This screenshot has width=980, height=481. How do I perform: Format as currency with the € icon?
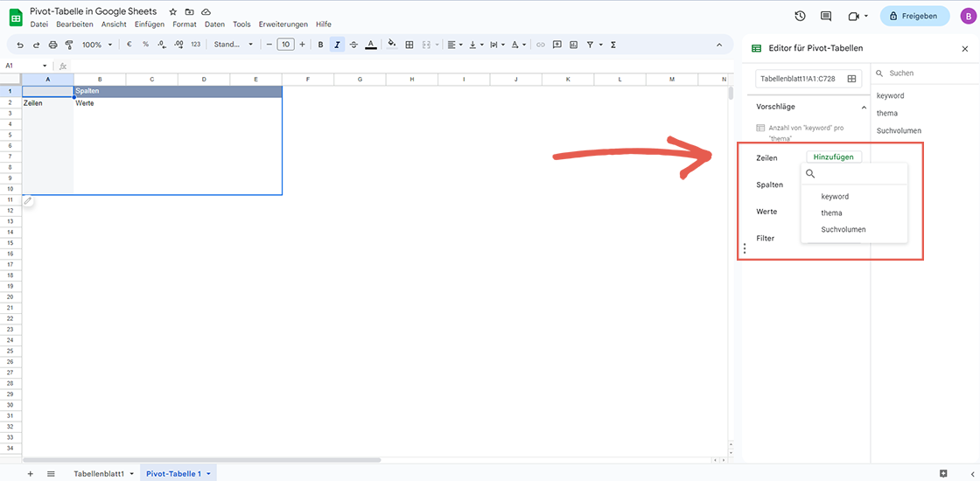tap(129, 45)
